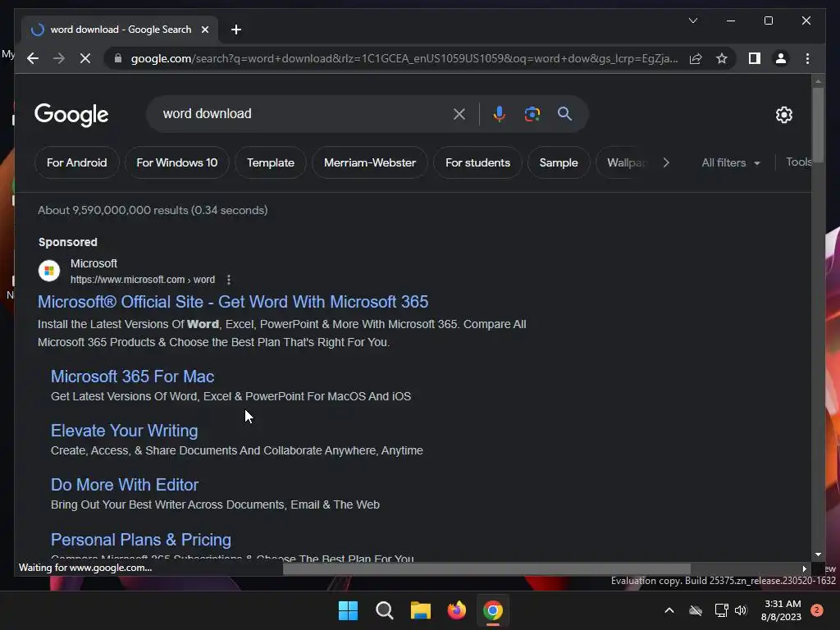Select the For Android filter chip

pos(76,162)
